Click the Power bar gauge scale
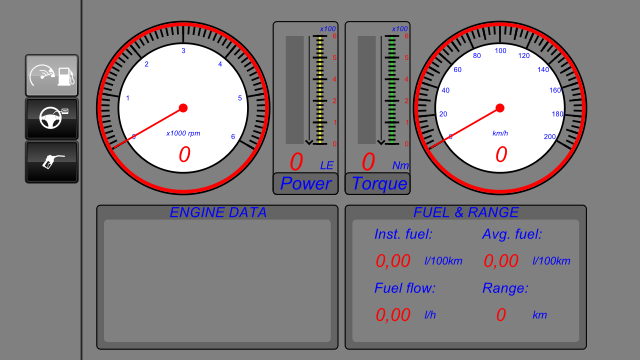The image size is (640, 360). (x=320, y=90)
